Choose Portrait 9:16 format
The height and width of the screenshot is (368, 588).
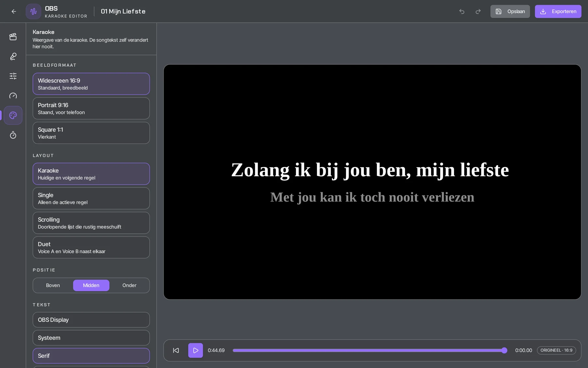[91, 108]
